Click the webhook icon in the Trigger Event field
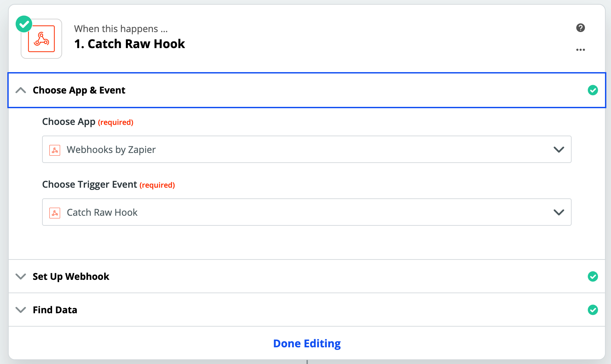611x364 pixels. click(55, 213)
